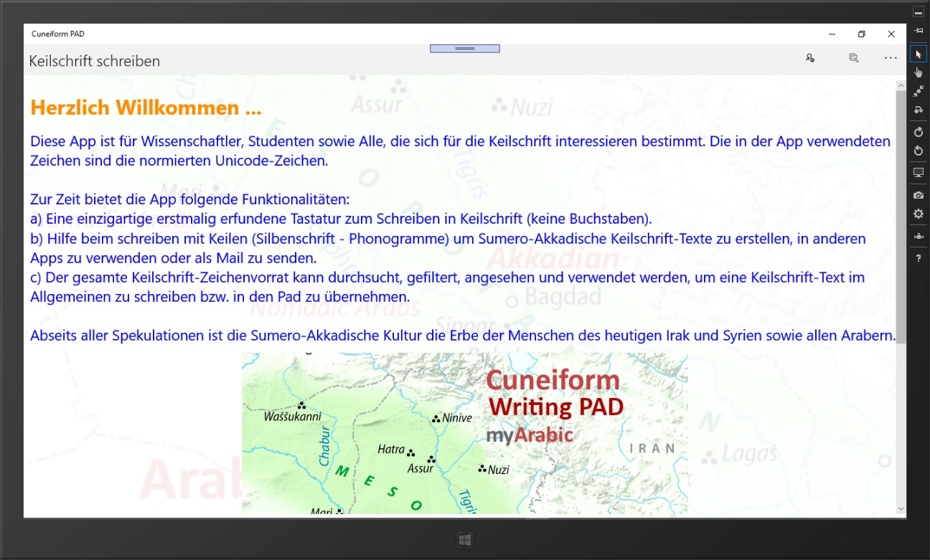930x560 pixels.
Task: Capture a screenshot with the camera tool
Action: pyautogui.click(x=919, y=194)
